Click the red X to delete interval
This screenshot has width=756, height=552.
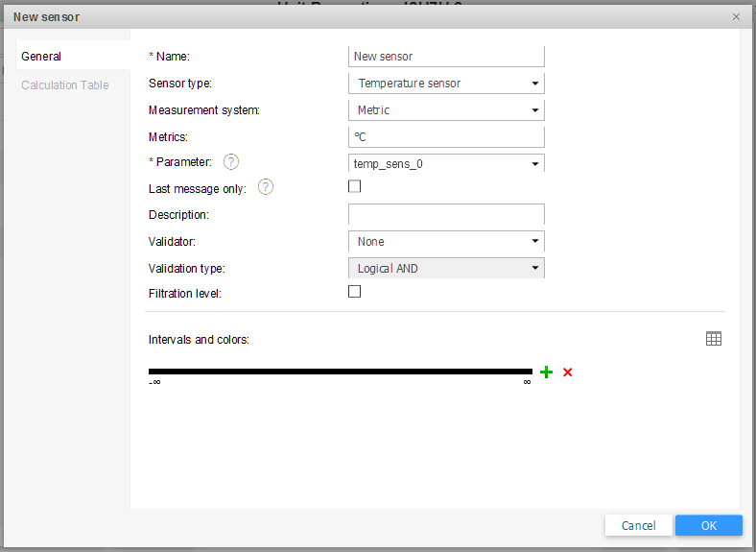(x=568, y=372)
